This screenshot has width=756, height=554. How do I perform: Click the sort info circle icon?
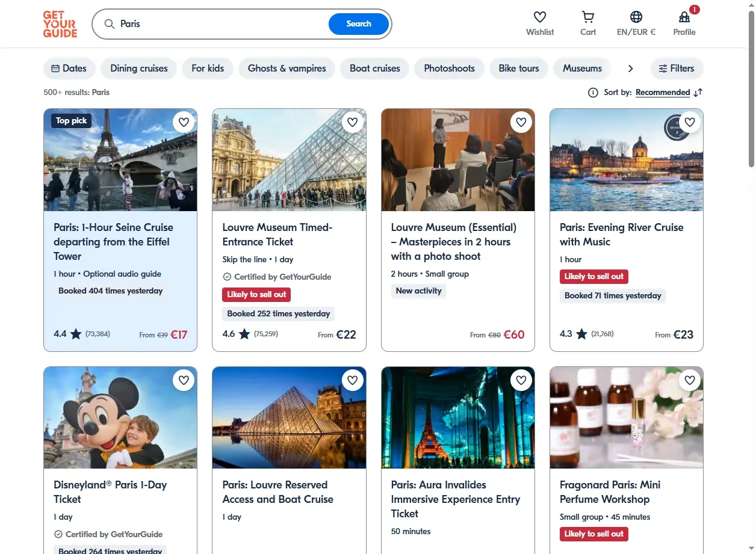point(593,93)
